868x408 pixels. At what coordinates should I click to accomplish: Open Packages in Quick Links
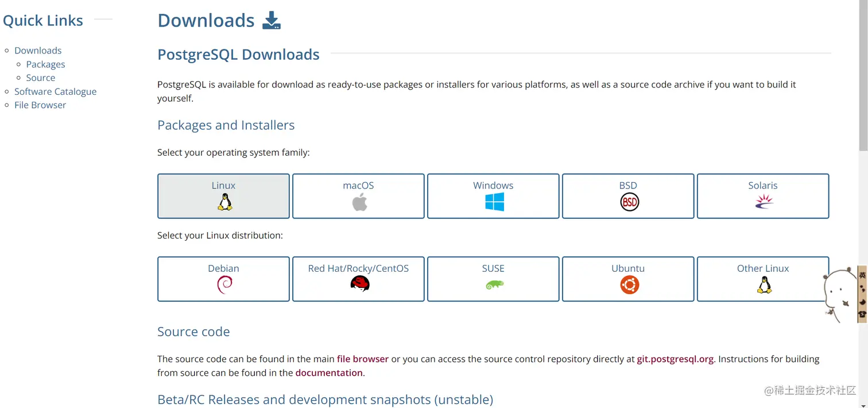(45, 64)
